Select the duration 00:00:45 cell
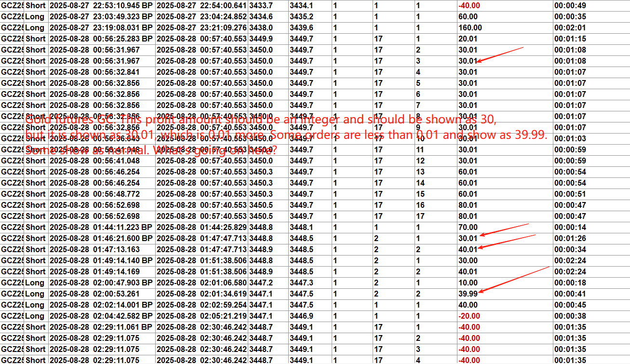 (x=591, y=305)
